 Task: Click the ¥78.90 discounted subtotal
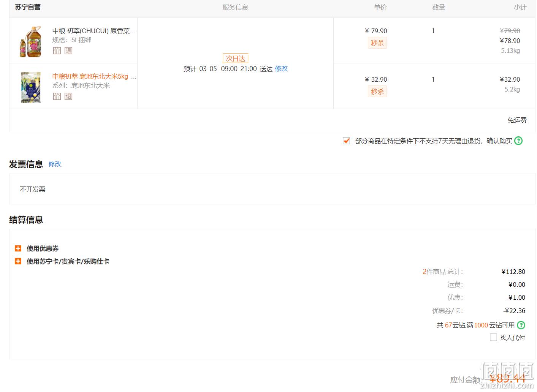510,41
